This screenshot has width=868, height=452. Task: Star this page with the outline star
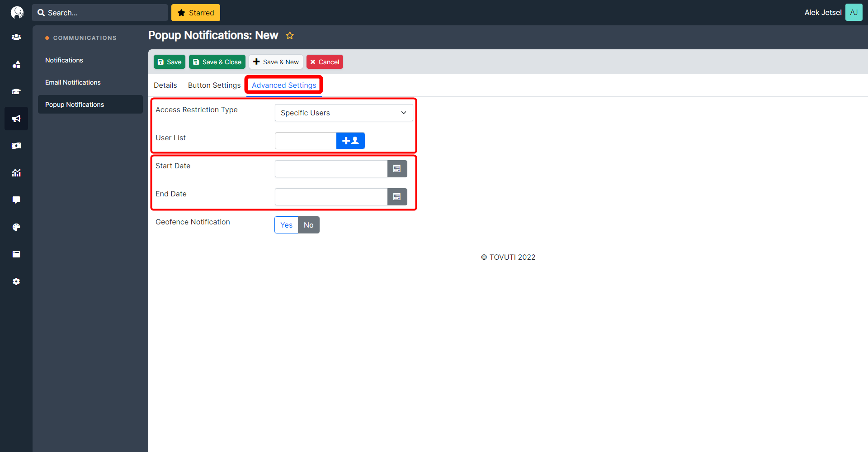[290, 35]
